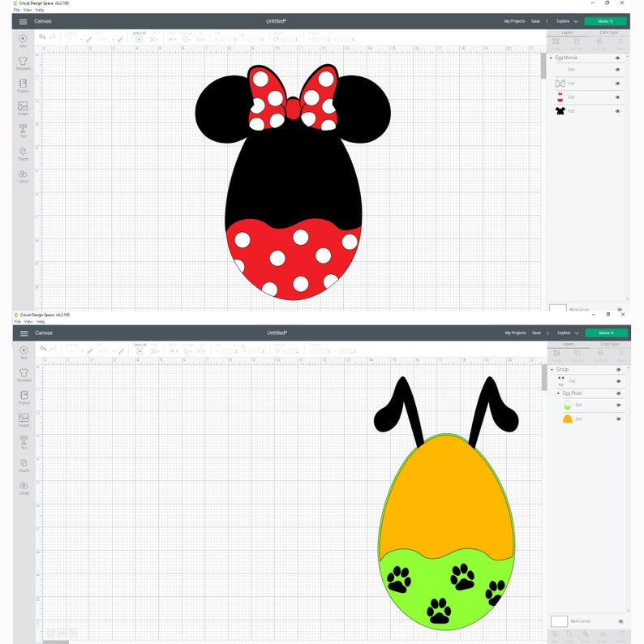Open Templates in Egg Pluto window
This screenshot has height=644, width=644.
pyautogui.click(x=24, y=375)
